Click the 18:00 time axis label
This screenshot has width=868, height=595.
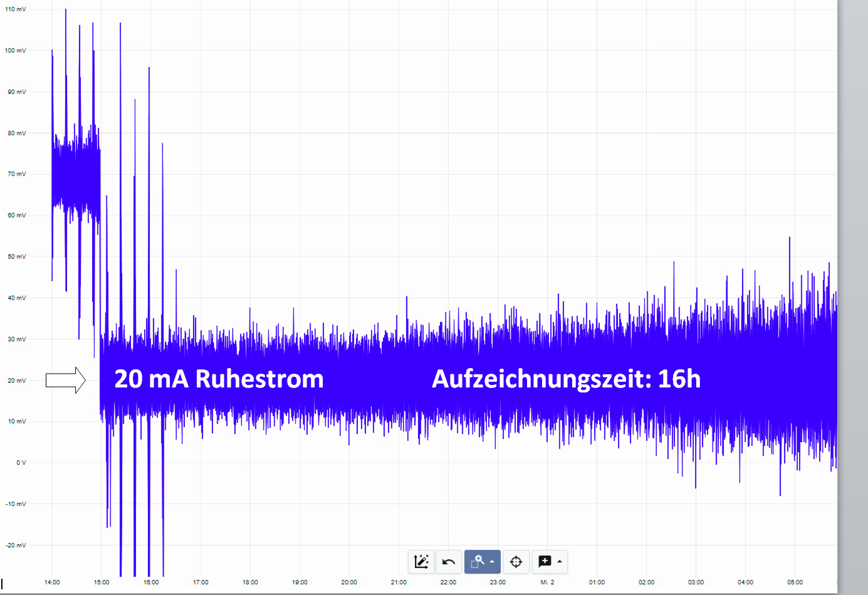point(250,582)
